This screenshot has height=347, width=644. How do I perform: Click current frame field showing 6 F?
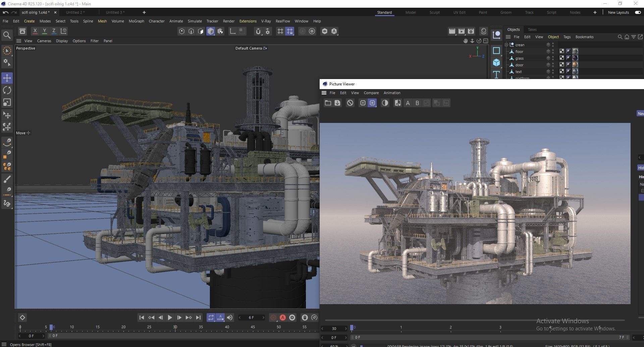252,318
